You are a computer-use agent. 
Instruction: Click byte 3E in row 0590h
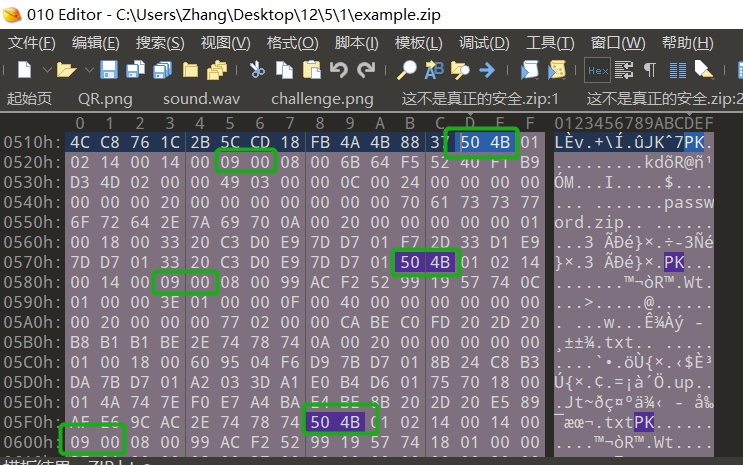170,302
